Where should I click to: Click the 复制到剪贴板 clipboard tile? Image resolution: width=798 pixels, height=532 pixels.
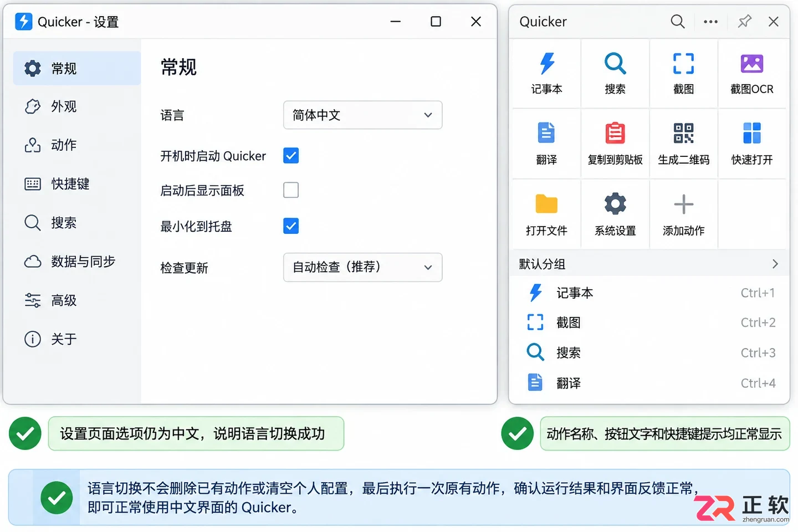(x=615, y=144)
